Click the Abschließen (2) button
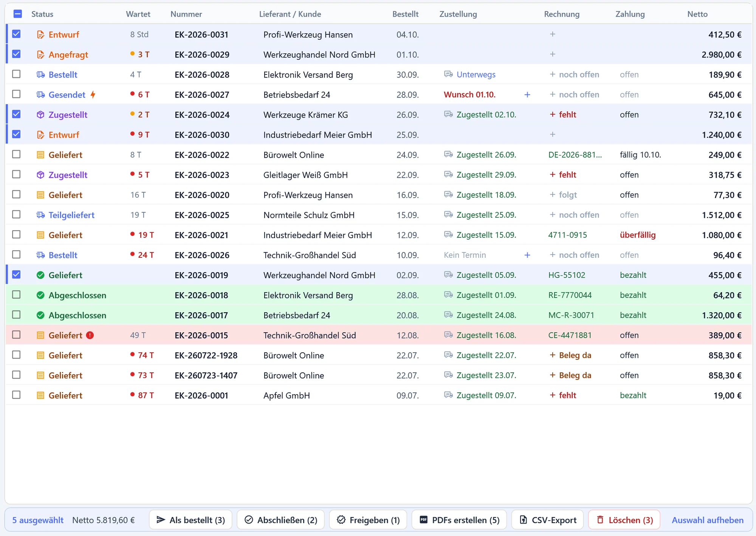756x536 pixels. 281,520
